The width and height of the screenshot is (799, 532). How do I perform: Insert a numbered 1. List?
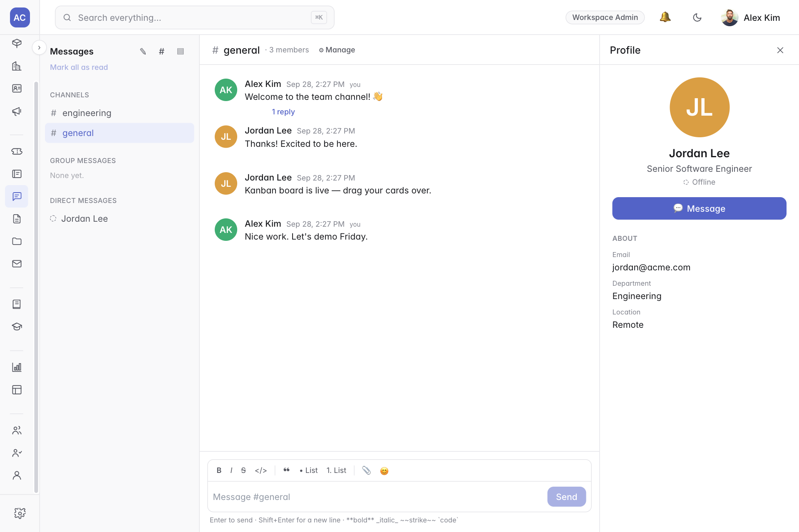coord(336,470)
